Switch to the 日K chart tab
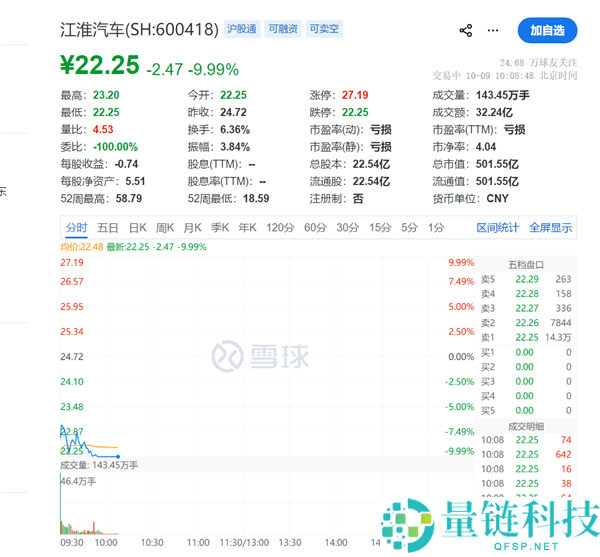600x557 pixels. (138, 228)
